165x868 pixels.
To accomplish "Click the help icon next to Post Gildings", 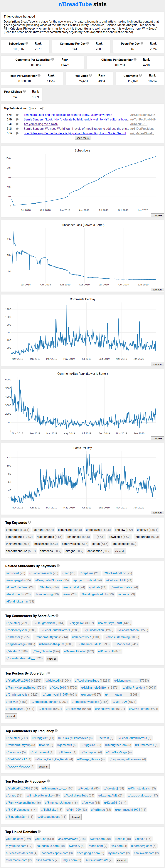I will [x=24, y=91].
